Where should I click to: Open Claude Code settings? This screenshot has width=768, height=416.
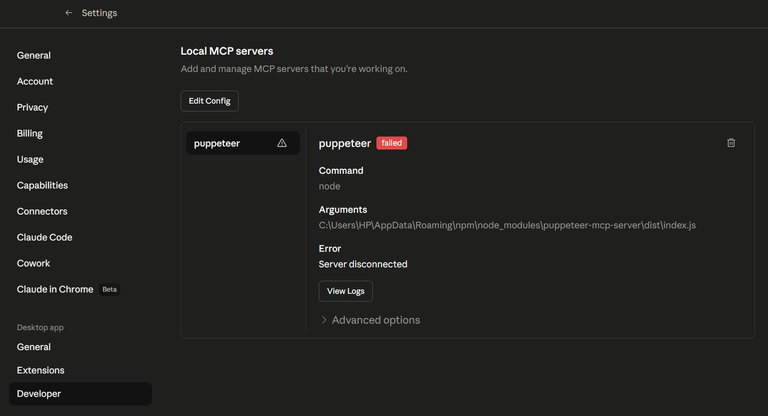pos(45,237)
